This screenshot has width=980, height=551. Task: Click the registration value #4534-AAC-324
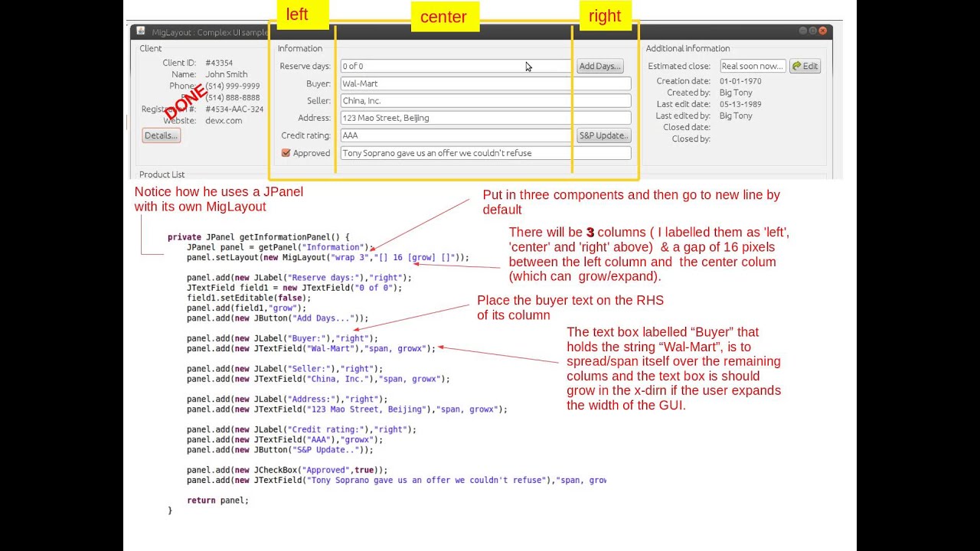point(234,109)
